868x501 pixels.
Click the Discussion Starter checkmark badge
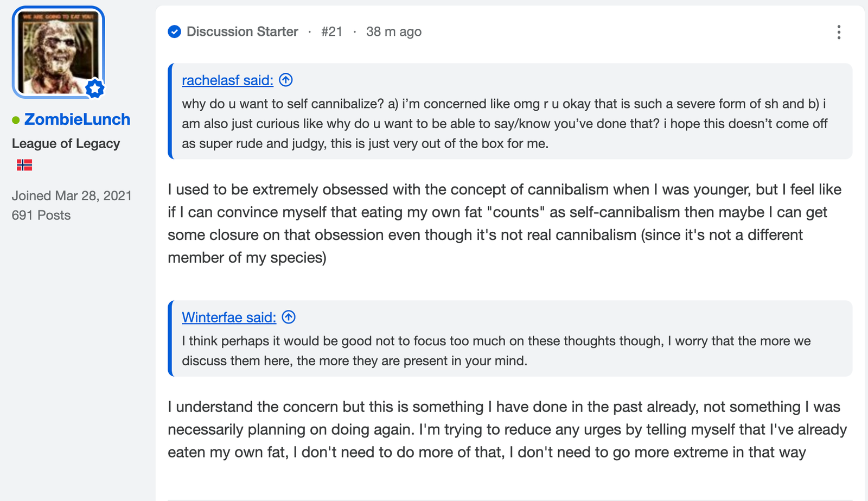(174, 32)
